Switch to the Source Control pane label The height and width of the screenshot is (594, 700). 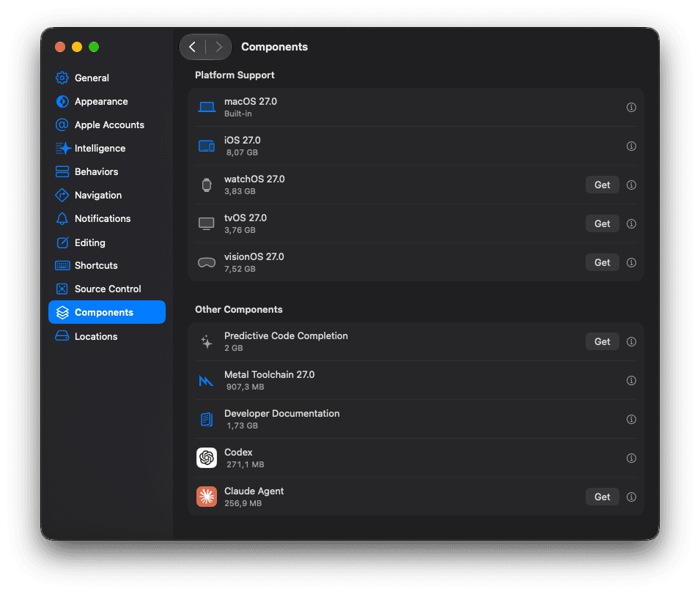[108, 289]
